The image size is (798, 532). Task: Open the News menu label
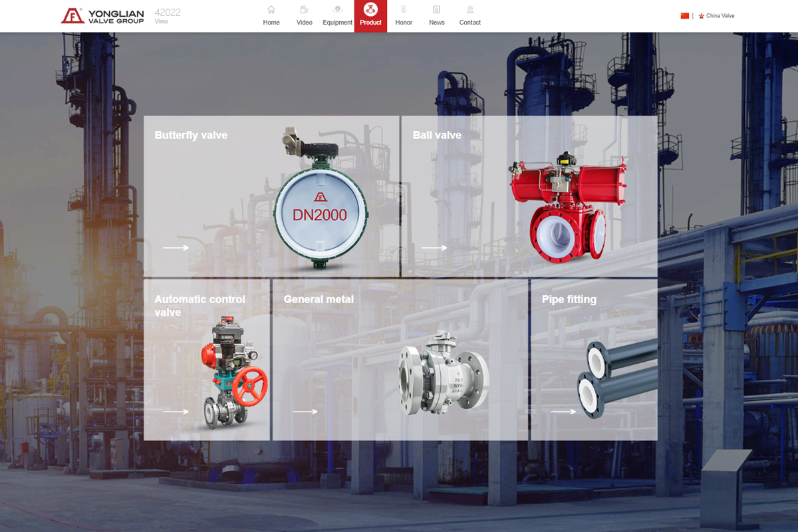436,23
